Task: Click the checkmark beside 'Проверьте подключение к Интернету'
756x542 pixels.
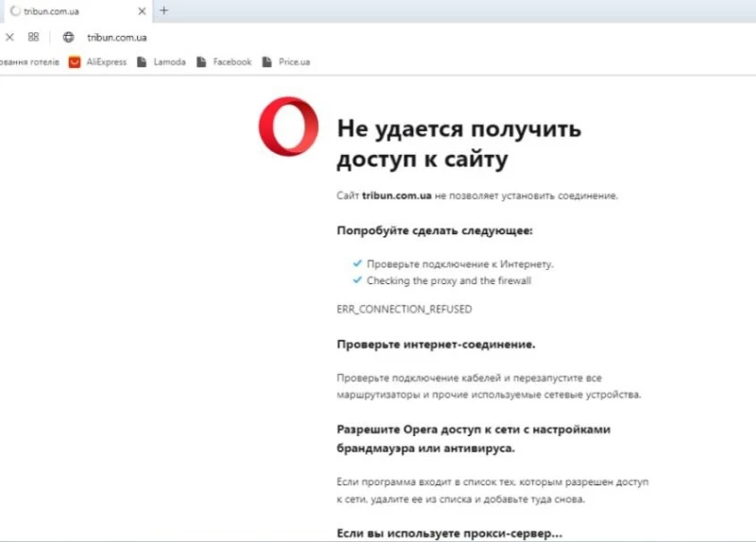Action: 357,263
